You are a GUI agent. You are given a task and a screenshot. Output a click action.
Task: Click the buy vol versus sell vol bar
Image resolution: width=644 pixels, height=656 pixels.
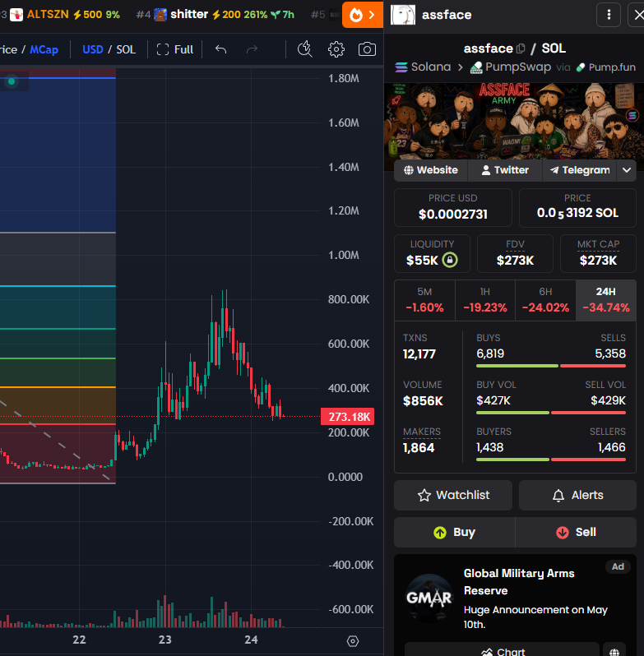coord(551,413)
